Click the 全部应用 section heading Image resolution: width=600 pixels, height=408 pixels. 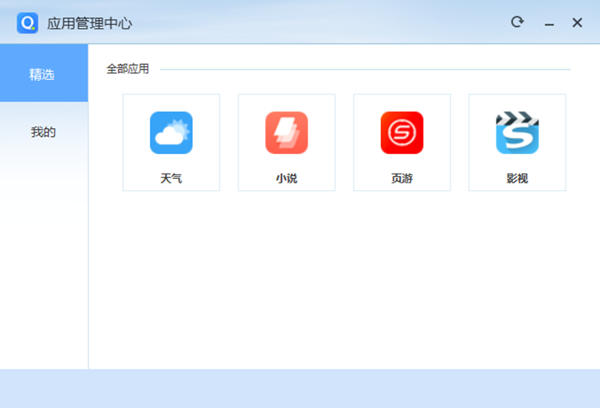click(x=128, y=70)
